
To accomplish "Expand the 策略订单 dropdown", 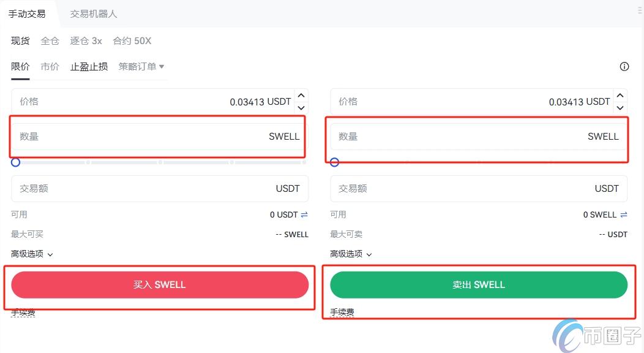I will pos(141,66).
